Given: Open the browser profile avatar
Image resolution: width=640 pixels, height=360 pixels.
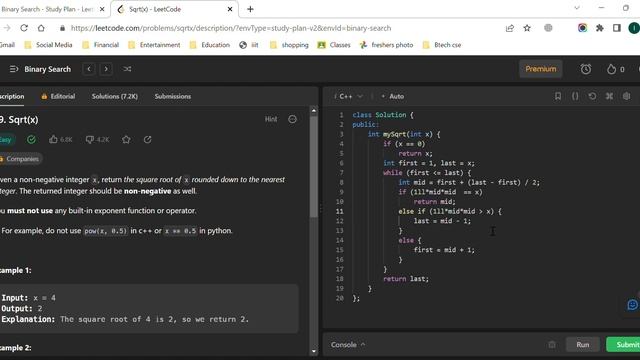Looking at the screenshot, I should point(634,28).
